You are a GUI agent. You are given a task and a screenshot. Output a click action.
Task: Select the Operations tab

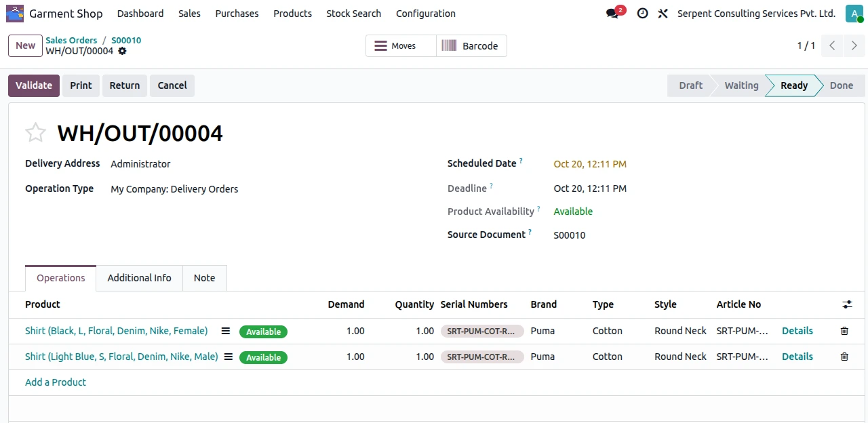pos(61,278)
